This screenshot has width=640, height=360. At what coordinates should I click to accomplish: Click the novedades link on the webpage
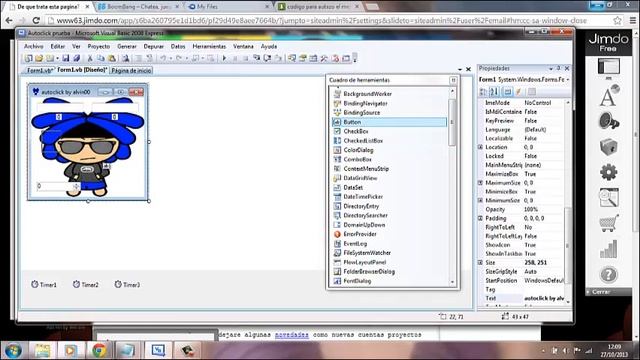pos(291,335)
